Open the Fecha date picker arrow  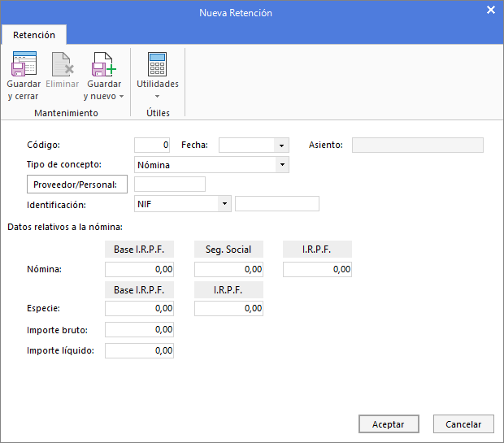coord(281,145)
